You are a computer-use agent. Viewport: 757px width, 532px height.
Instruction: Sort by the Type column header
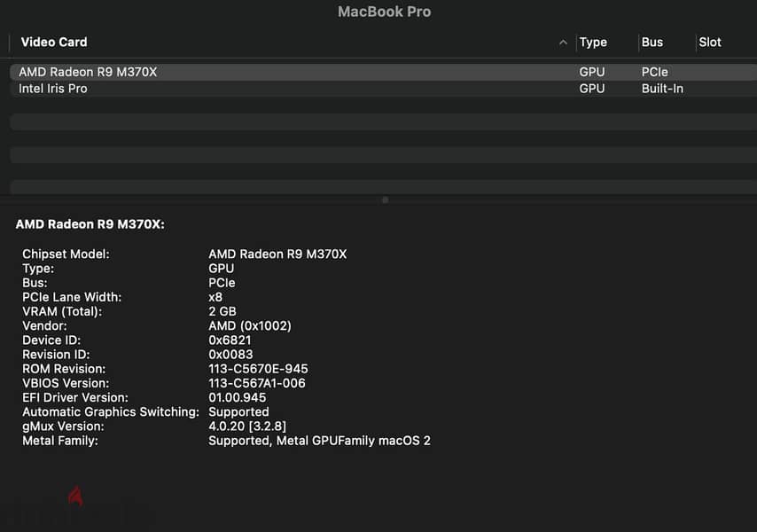click(593, 43)
